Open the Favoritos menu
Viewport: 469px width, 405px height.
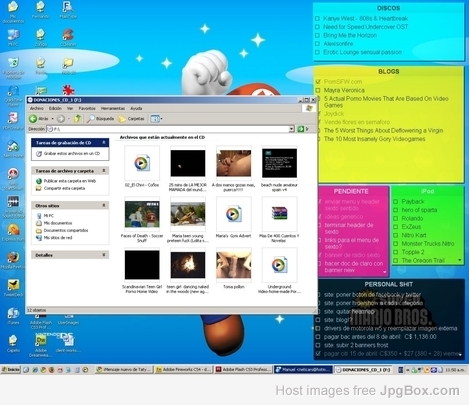pyautogui.click(x=87, y=108)
